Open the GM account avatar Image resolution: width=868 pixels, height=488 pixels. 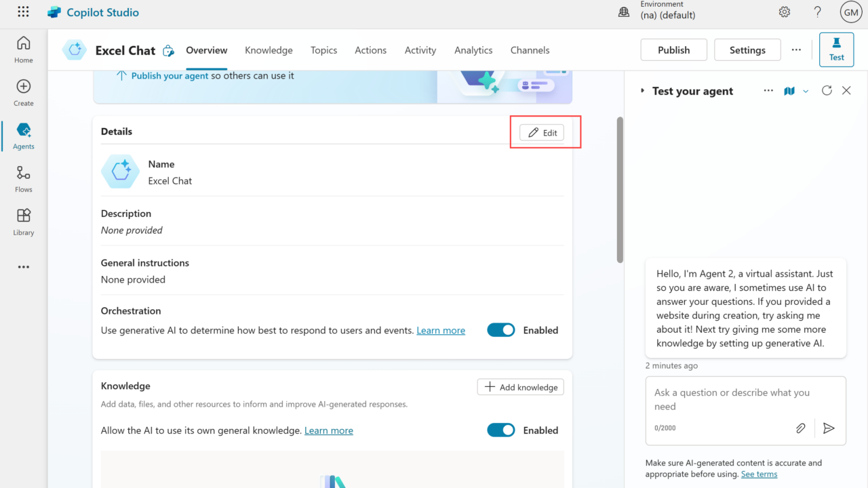[x=850, y=12]
